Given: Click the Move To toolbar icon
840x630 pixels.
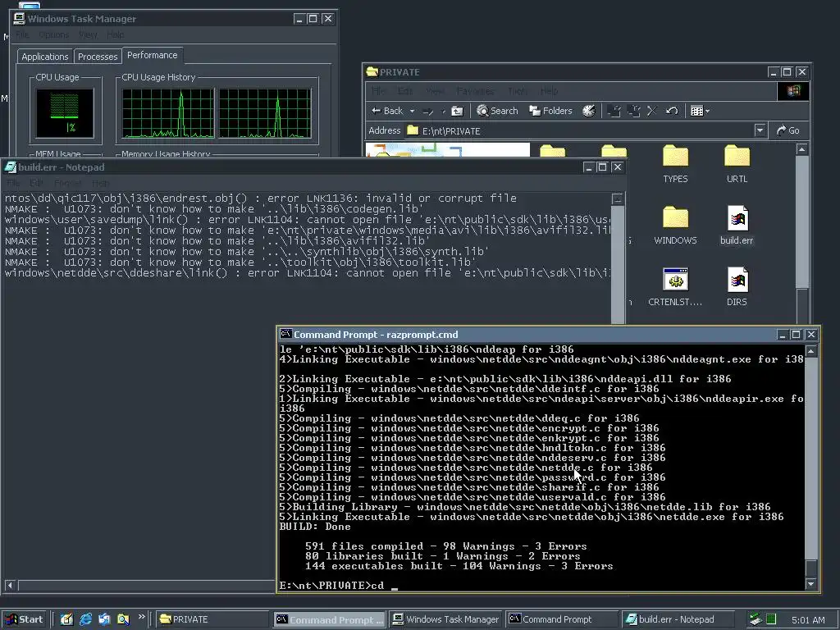Looking at the screenshot, I should 614,111.
